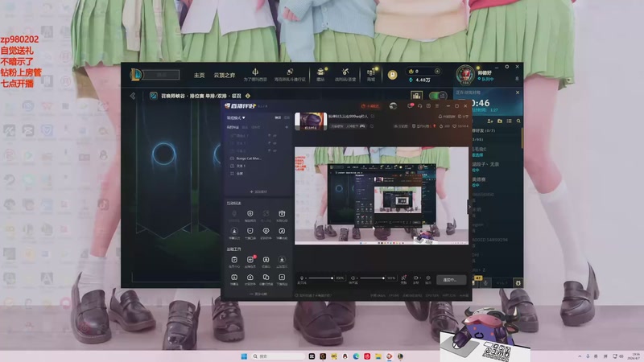Screen dimensions: 644x362
Task: Open the streamer avatar in 直播伴侣 title bar
Action: [393, 106]
